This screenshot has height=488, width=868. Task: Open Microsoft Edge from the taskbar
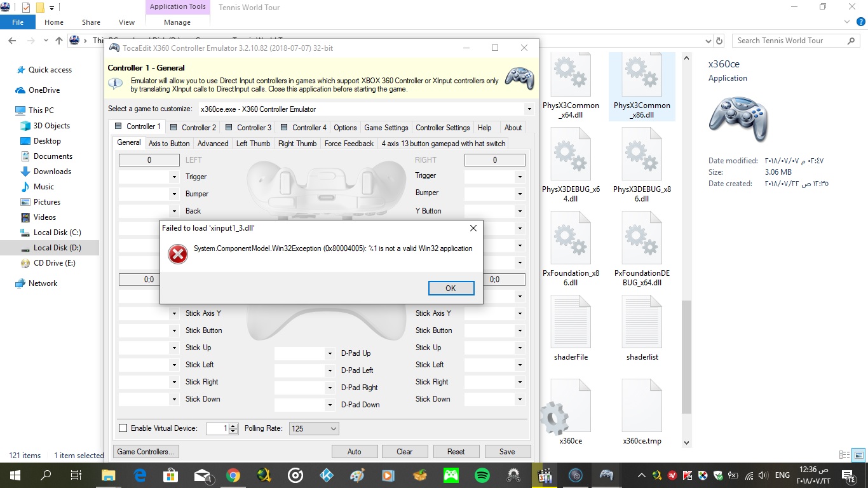point(139,475)
